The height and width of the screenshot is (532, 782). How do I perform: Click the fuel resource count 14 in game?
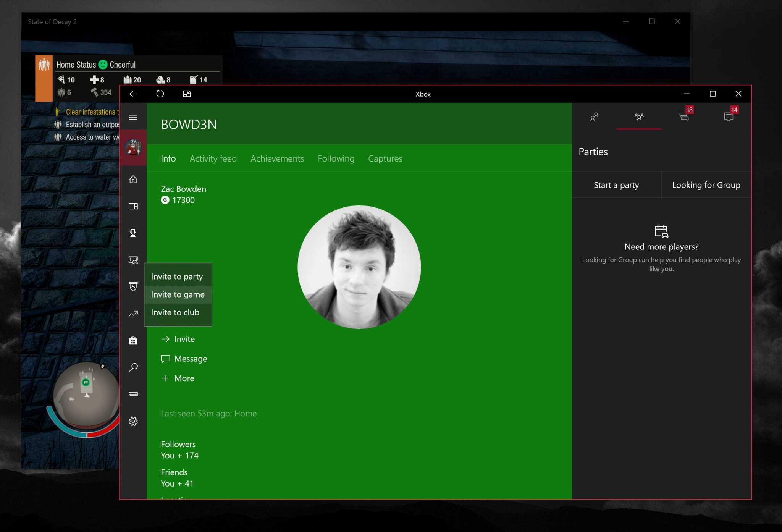coord(199,79)
